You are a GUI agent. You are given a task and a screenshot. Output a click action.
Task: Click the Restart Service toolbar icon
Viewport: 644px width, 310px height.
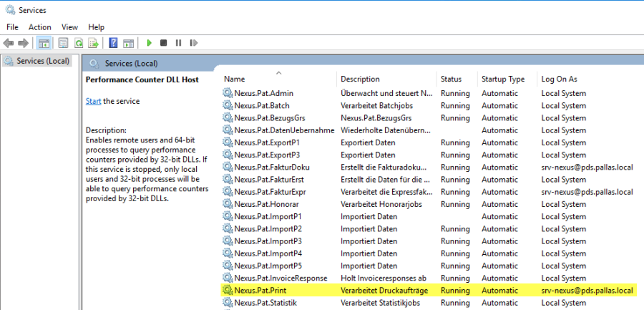[x=192, y=44]
